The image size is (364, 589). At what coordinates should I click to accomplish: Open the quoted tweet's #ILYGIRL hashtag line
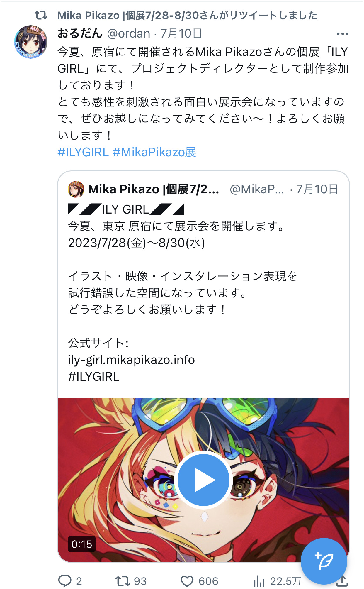94,377
